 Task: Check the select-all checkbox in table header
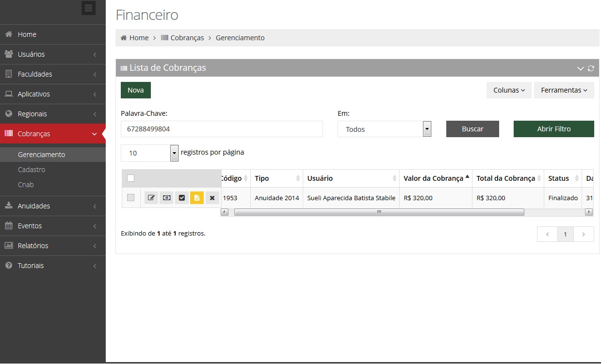click(x=130, y=178)
